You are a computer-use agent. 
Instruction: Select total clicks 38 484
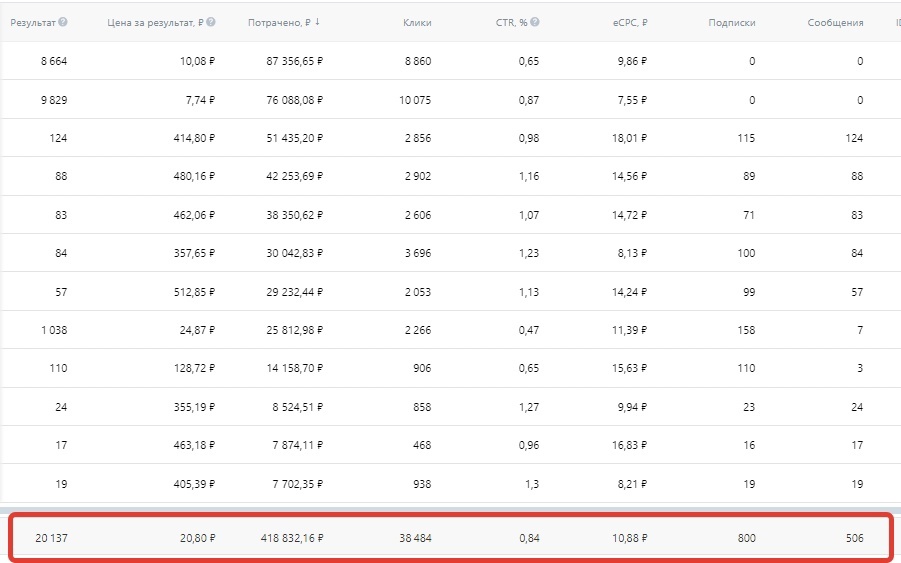[415, 538]
